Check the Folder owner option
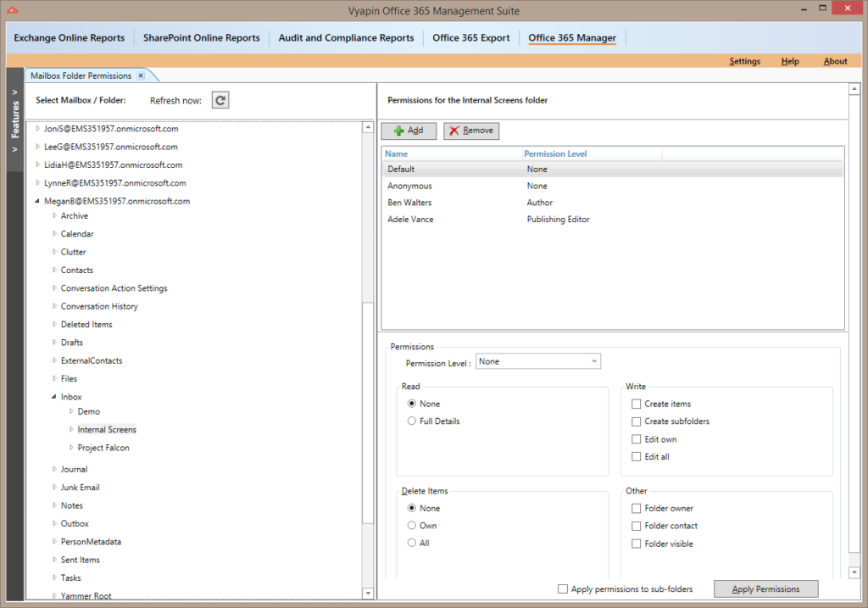The width and height of the screenshot is (868, 608). (636, 508)
